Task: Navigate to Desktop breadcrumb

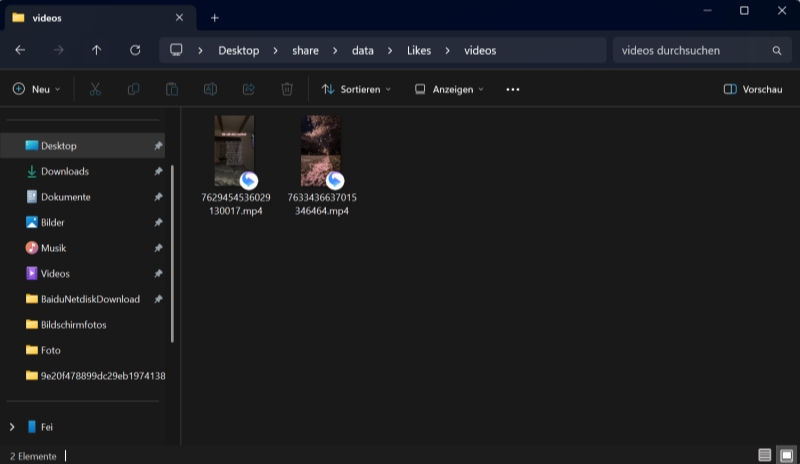Action: 239,51
